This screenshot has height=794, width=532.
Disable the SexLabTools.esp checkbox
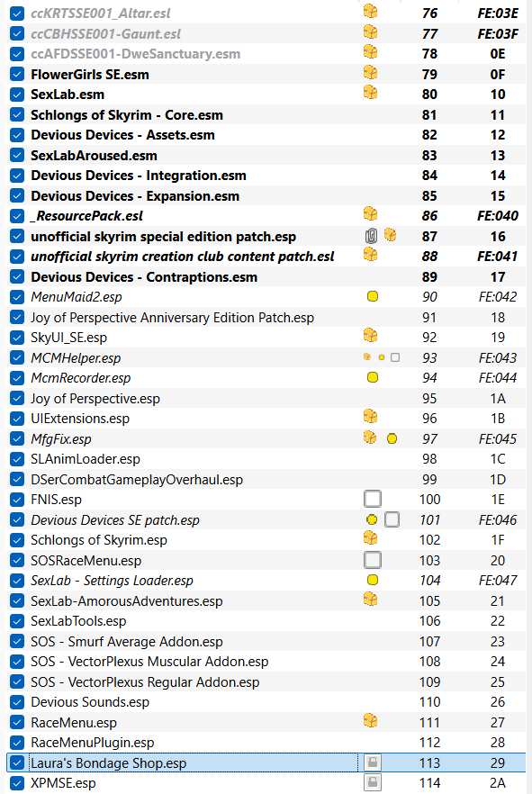point(17,621)
